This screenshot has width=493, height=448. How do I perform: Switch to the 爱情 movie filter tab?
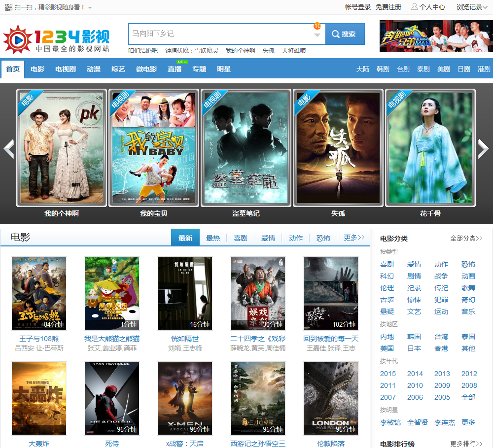click(x=268, y=238)
